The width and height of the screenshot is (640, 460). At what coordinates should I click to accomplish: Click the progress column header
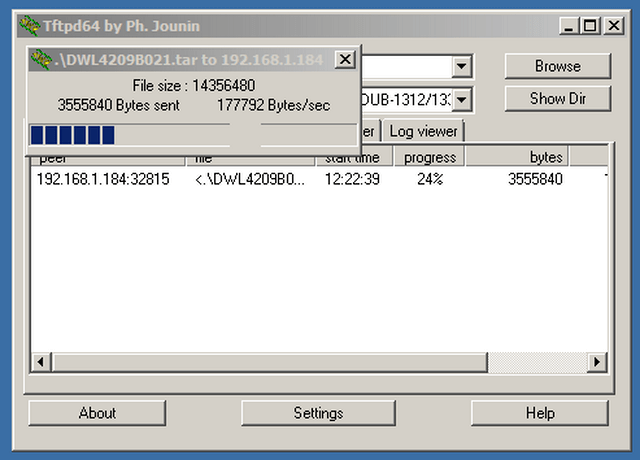coord(429,157)
